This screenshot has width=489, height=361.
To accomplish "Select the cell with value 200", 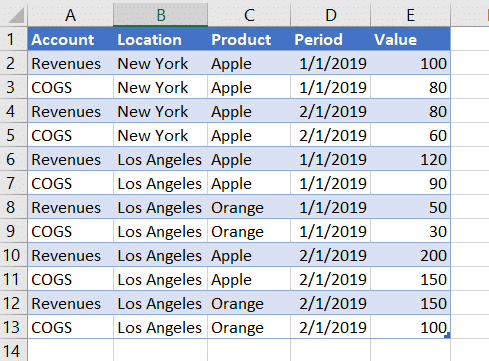I will [x=410, y=255].
